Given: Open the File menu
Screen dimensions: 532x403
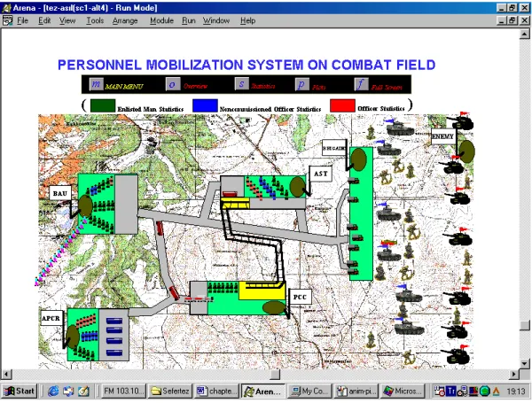Looking at the screenshot, I should pos(22,20).
